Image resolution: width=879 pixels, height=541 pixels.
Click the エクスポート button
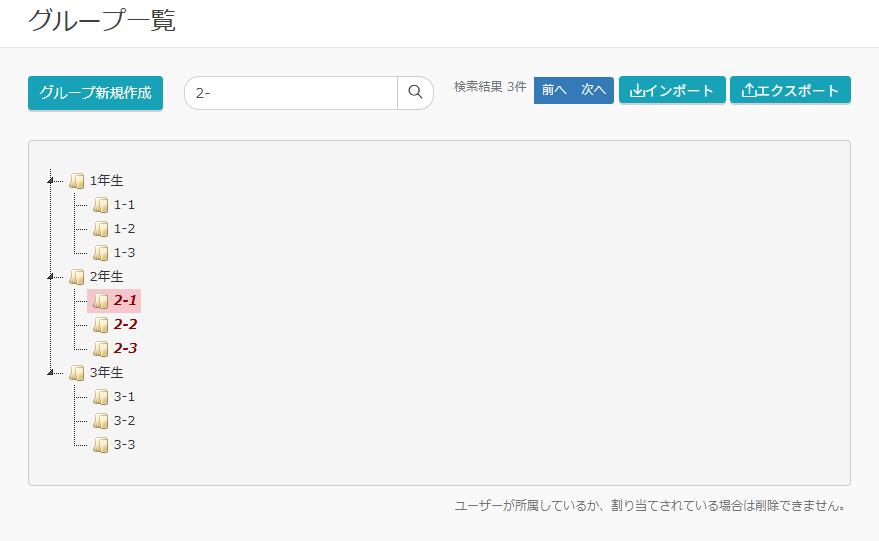click(790, 90)
